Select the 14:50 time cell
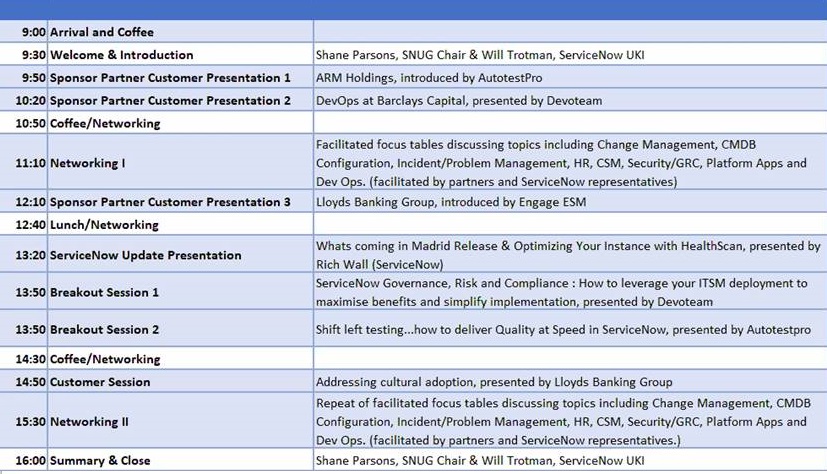 coord(24,381)
